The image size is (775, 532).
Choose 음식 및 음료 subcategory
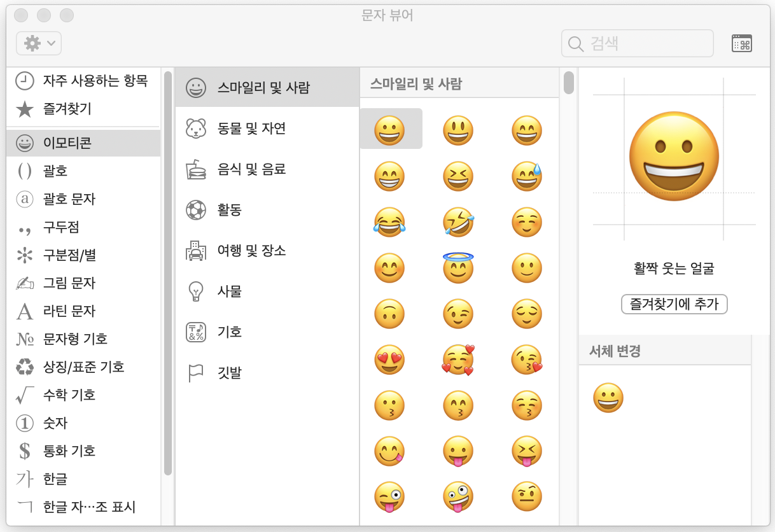point(267,169)
